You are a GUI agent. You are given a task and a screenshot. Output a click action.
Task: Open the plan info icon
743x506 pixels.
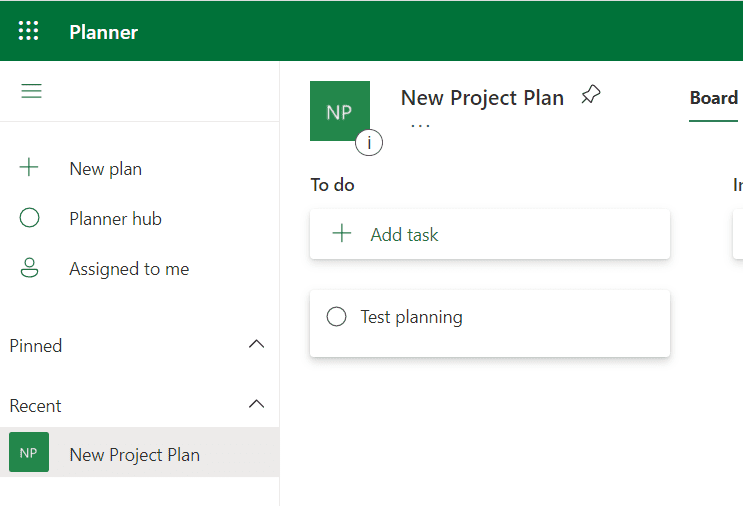pyautogui.click(x=369, y=143)
